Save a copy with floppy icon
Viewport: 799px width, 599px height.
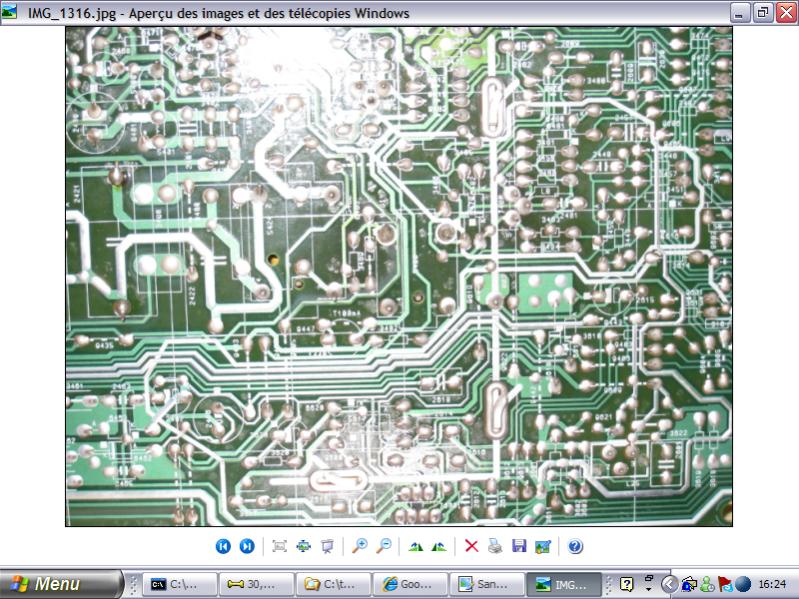point(519,546)
